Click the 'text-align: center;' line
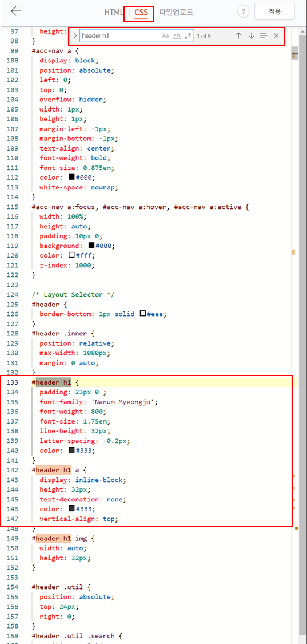Screen dimensions: 307x644 (77, 148)
